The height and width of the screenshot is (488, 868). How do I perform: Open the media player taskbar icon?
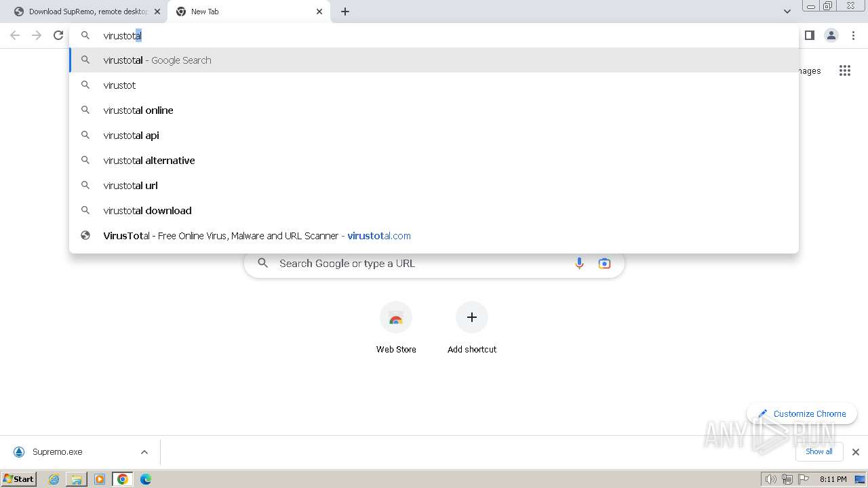(x=100, y=479)
